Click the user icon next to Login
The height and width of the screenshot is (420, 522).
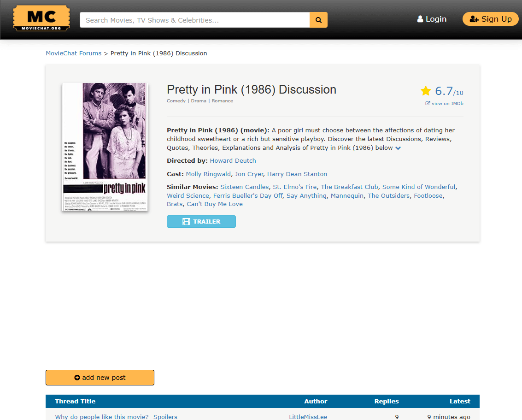(x=420, y=19)
